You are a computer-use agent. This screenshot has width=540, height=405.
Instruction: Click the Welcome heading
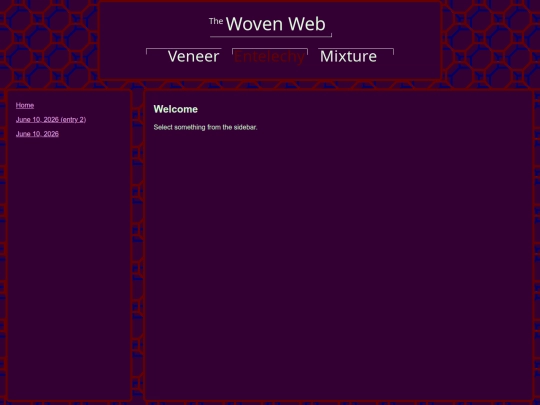(176, 109)
